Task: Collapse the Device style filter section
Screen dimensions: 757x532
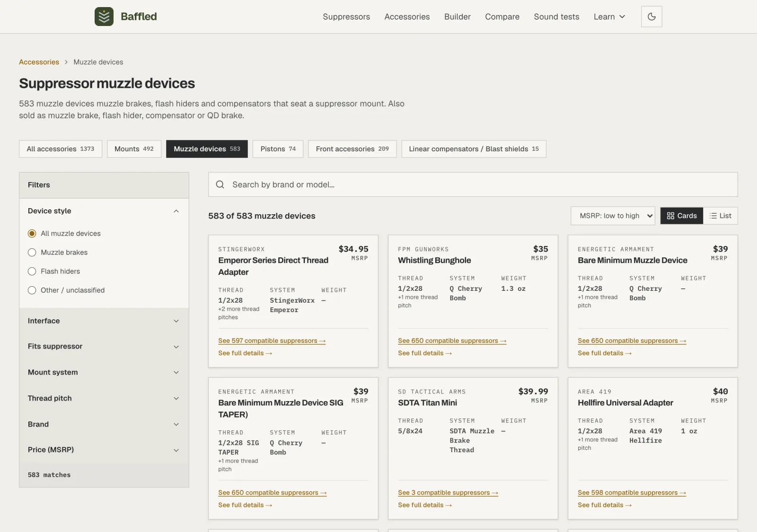Action: [x=104, y=211]
